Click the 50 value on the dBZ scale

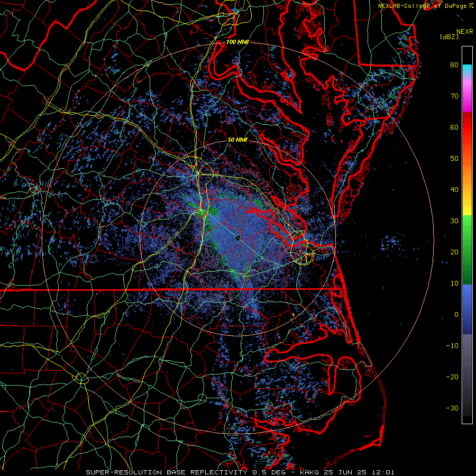click(454, 159)
